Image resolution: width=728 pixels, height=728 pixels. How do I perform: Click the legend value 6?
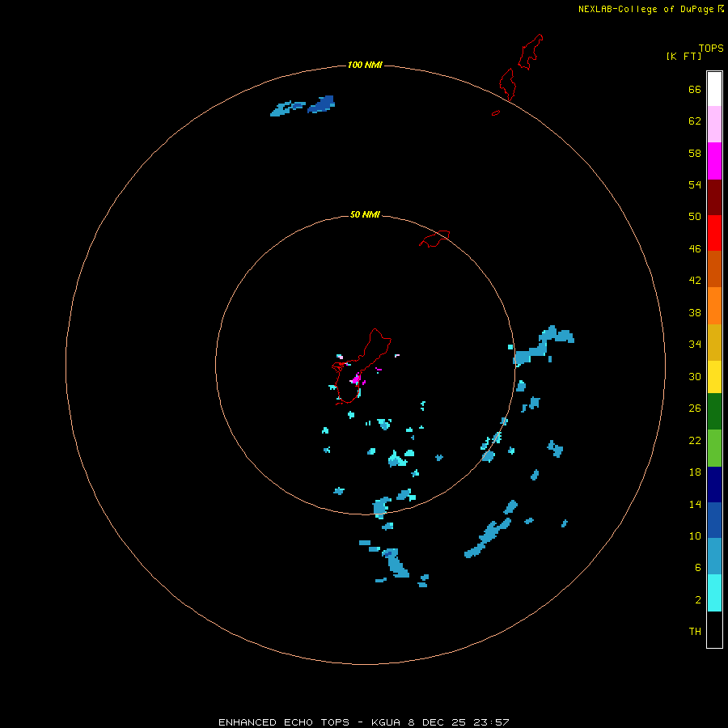click(x=697, y=568)
